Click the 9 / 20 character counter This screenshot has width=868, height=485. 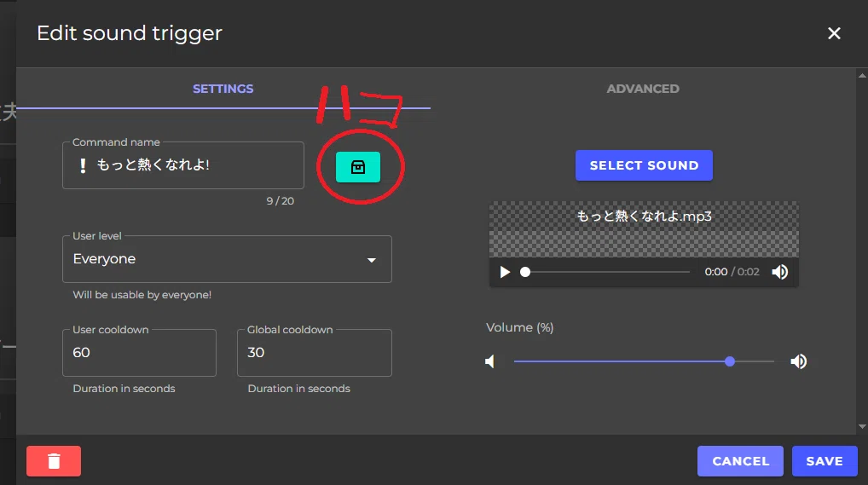click(x=281, y=201)
